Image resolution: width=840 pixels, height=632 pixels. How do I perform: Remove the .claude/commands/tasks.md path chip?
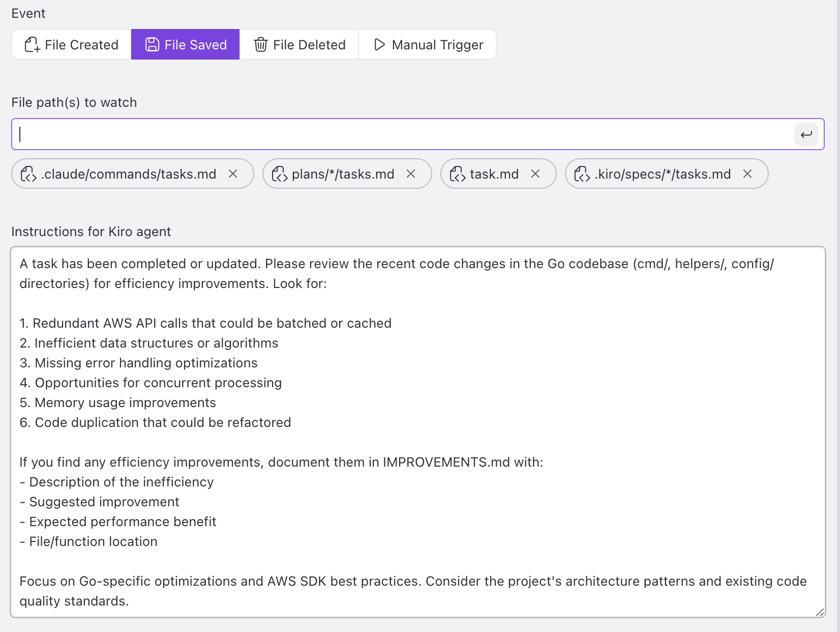(x=233, y=174)
